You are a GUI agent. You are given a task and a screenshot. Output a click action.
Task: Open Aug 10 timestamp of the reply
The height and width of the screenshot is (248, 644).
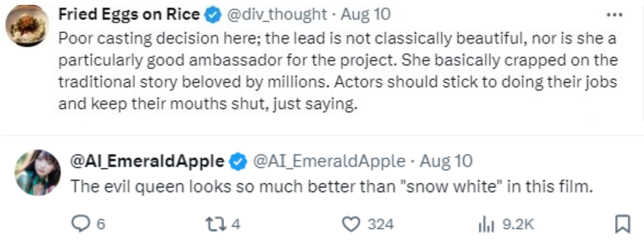point(446,161)
